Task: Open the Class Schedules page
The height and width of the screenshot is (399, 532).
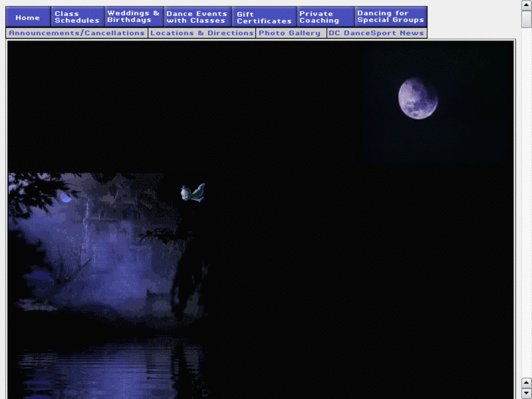Action: (78, 17)
